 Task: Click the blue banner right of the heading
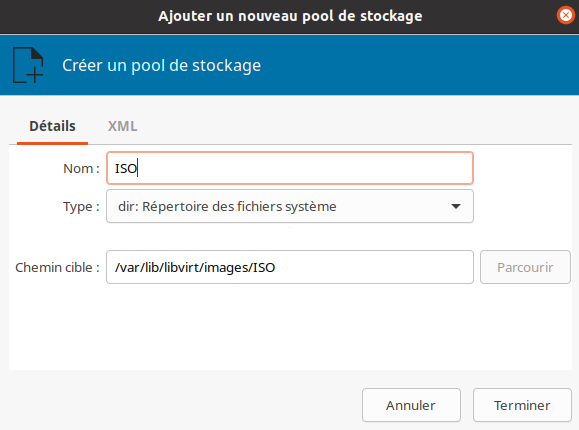(x=417, y=65)
